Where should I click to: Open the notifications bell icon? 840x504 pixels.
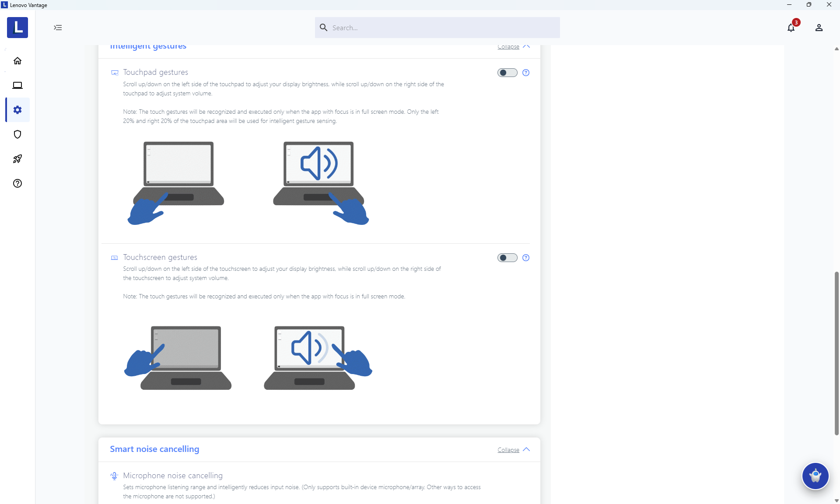(x=791, y=28)
